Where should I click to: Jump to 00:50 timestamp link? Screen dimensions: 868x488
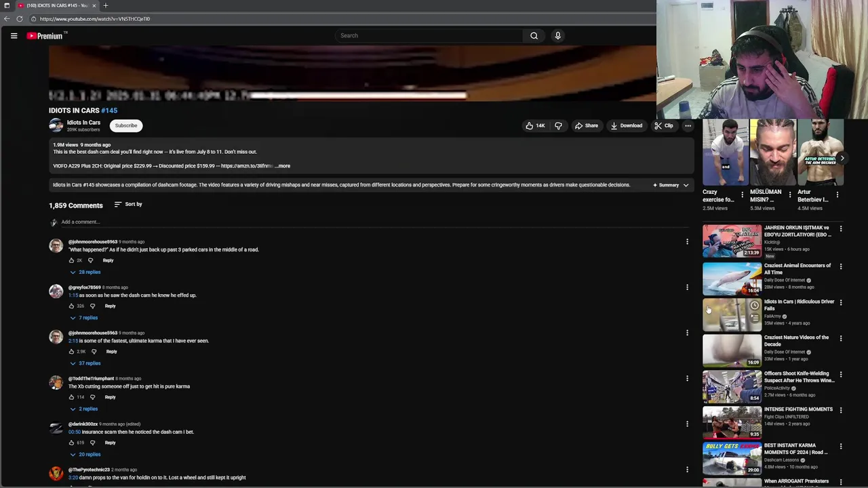(75, 432)
